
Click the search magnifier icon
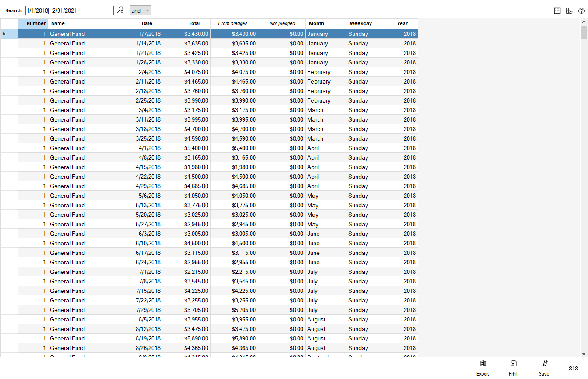121,10
